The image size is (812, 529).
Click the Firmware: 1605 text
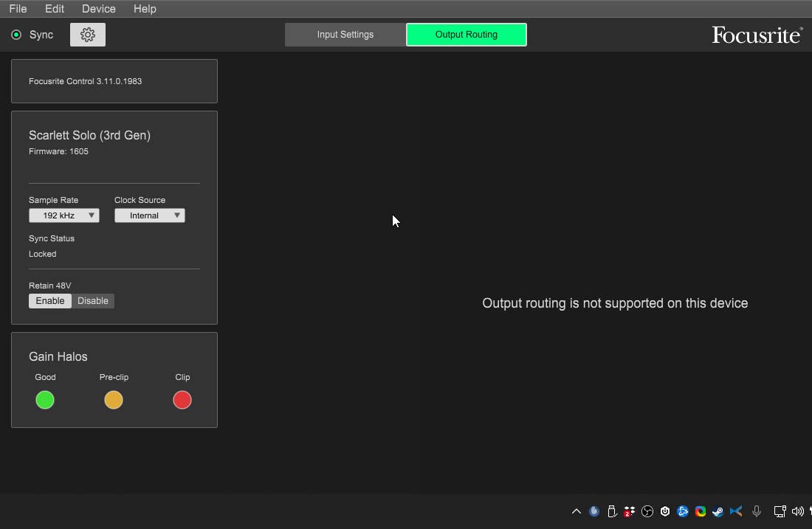click(58, 151)
